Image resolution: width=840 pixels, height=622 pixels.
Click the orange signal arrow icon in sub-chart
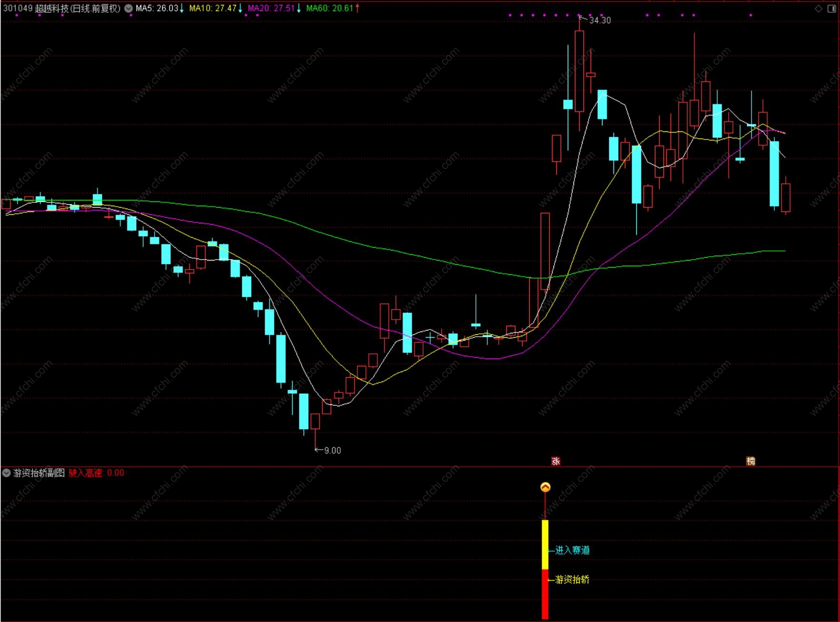point(545,487)
